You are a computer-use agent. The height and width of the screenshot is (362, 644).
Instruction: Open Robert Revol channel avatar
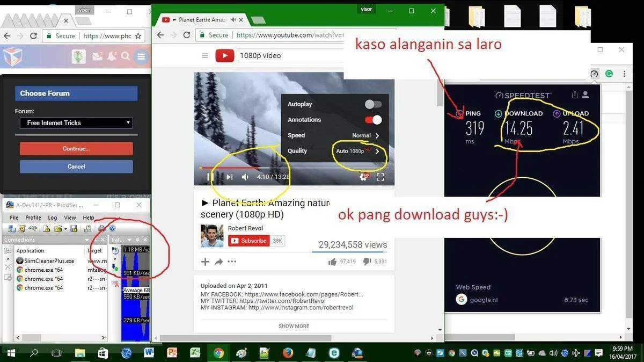tap(212, 236)
